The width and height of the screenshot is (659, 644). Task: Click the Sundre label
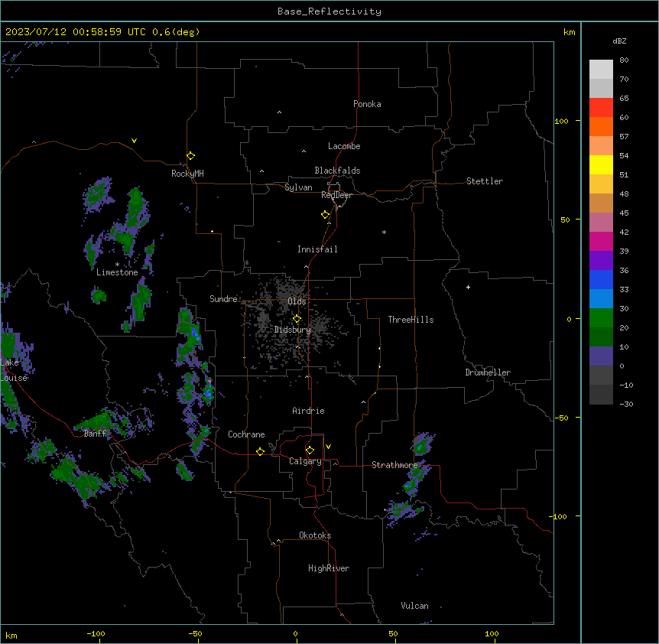[x=223, y=299]
